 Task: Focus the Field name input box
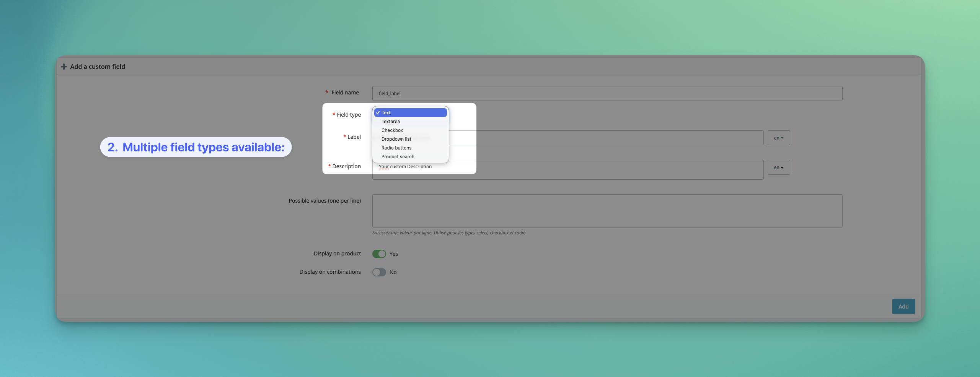607,94
